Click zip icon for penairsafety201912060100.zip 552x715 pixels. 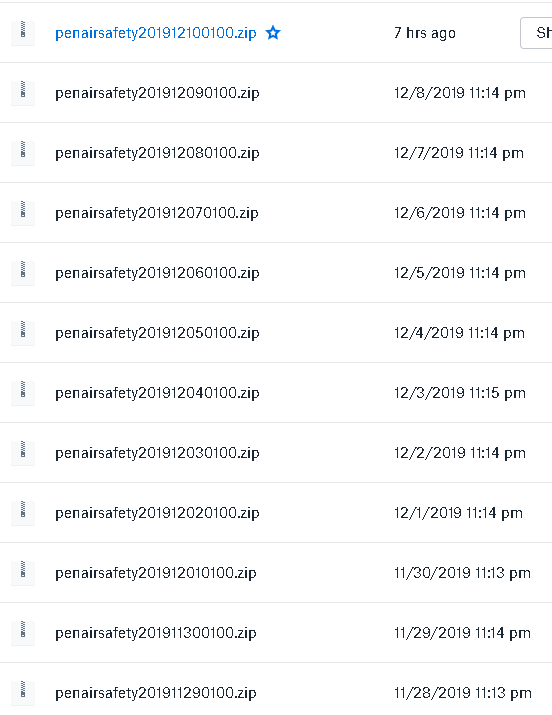[x=23, y=273]
